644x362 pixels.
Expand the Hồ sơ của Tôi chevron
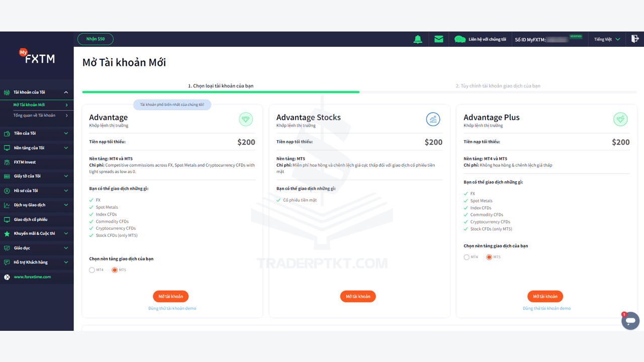click(66, 191)
